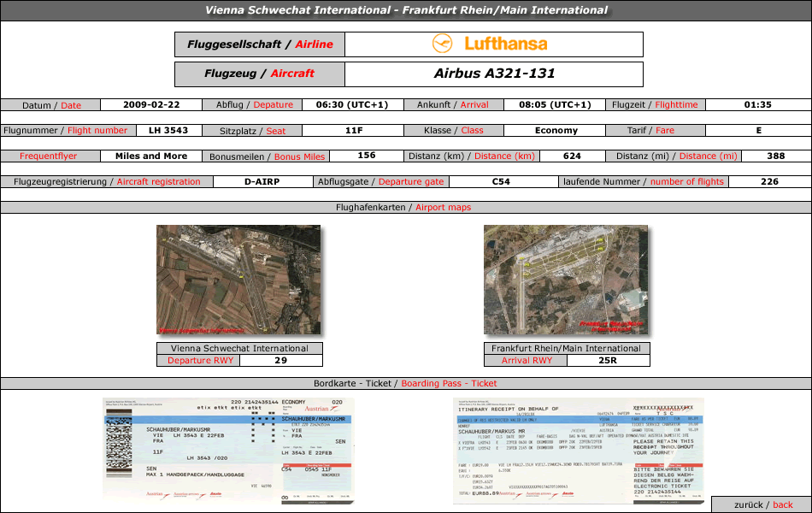Viewport: 812px width, 513px height.
Task: Click the Datum / Date label
Action: [x=50, y=105]
